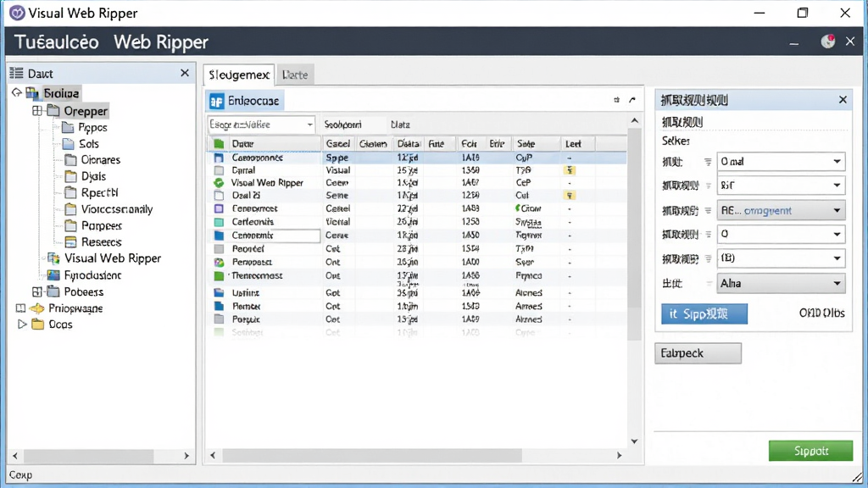This screenshot has height=488, width=868.
Task: Click the round avatar icon in header
Action: [827, 42]
